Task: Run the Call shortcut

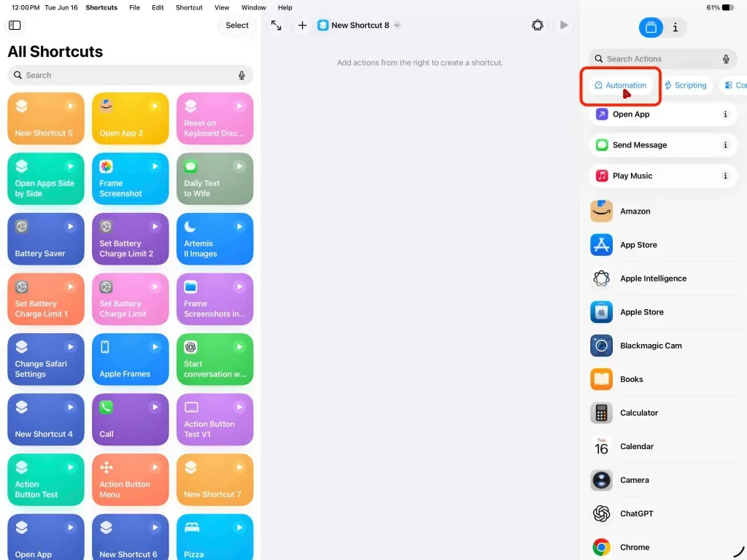Action: point(155,407)
